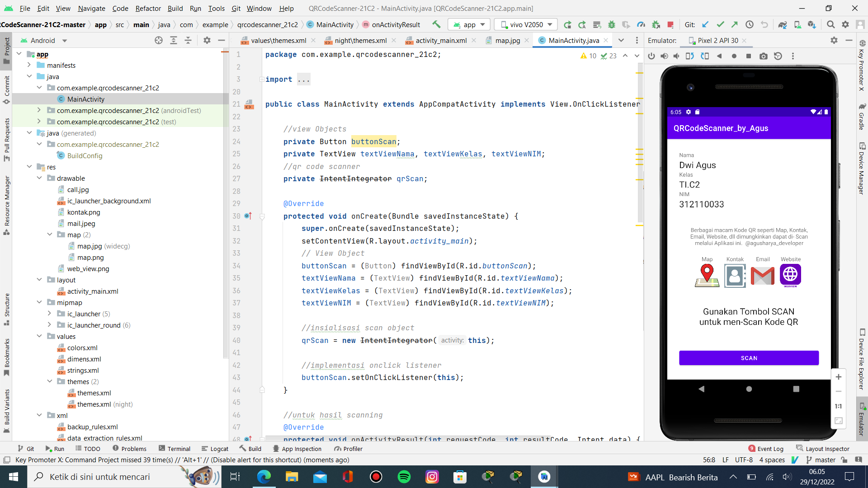
Task: Open the Problems tool window
Action: point(129,449)
